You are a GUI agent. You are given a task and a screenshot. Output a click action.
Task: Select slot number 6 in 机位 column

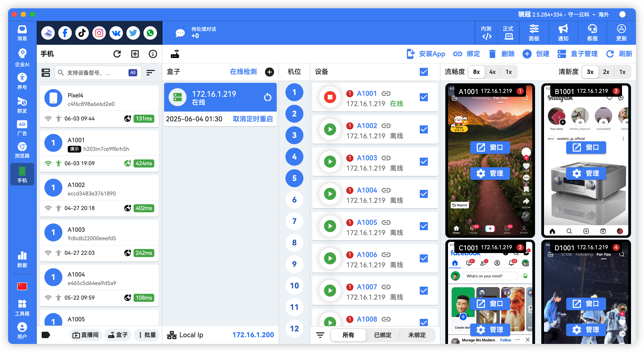[294, 200]
